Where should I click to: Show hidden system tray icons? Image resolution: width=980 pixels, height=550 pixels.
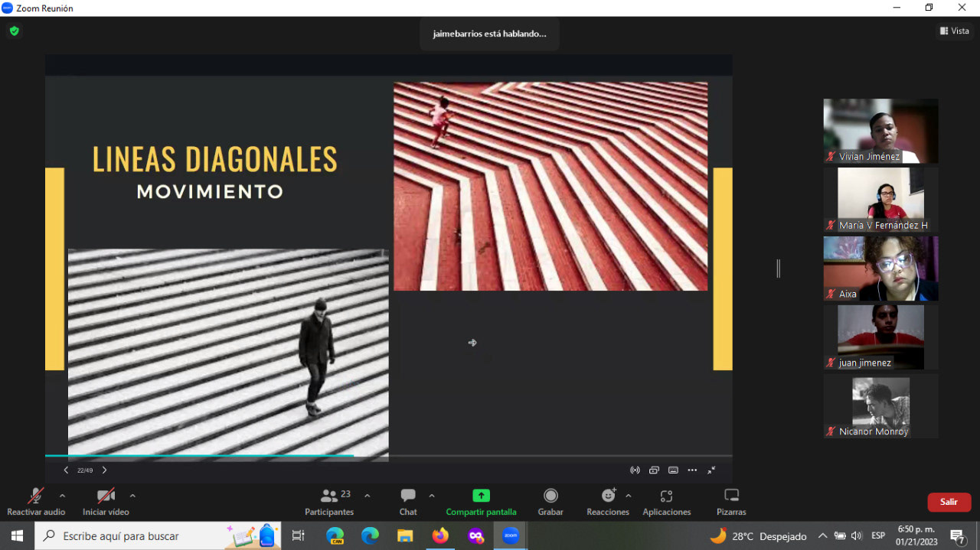823,535
